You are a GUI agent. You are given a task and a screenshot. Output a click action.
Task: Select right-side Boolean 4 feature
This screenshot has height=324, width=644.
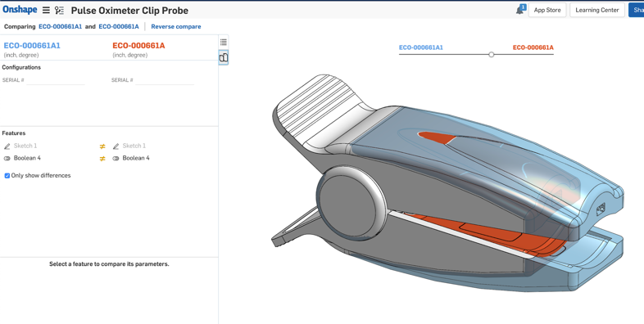pos(136,158)
